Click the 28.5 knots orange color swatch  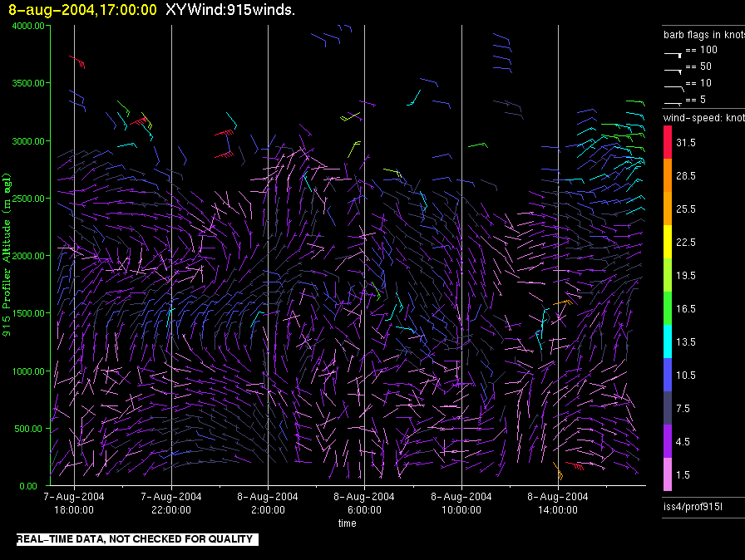pyautogui.click(x=668, y=175)
